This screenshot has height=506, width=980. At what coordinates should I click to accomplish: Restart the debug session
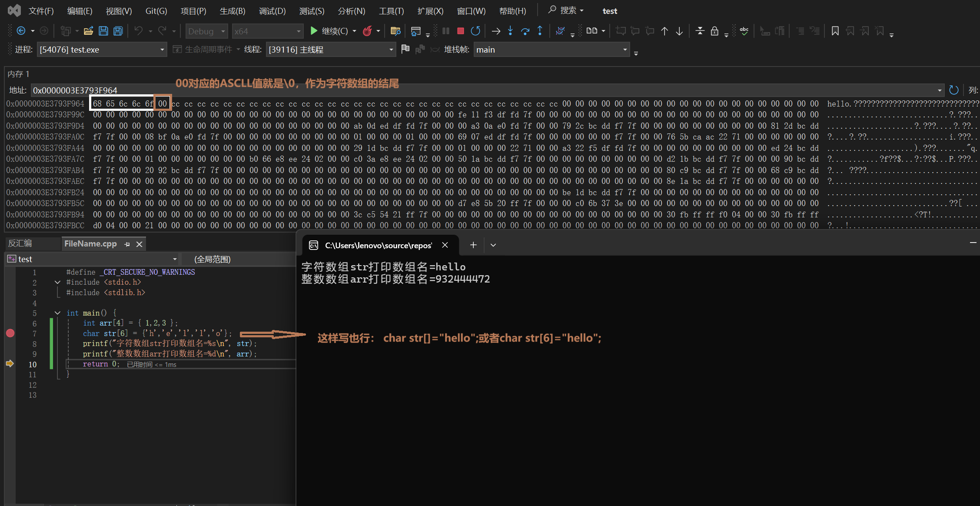pyautogui.click(x=475, y=31)
